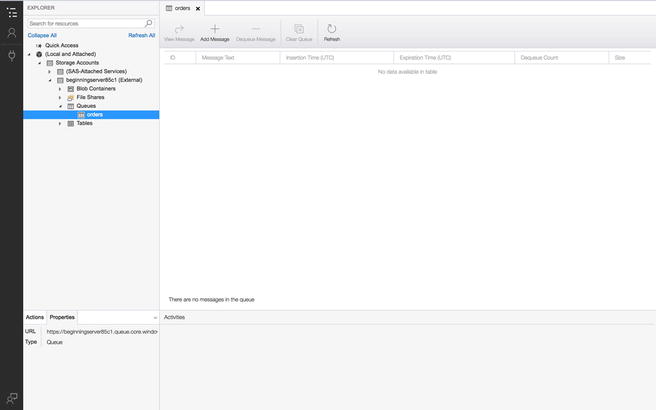Click the Collapse All link
This screenshot has width=656, height=410.
point(42,35)
